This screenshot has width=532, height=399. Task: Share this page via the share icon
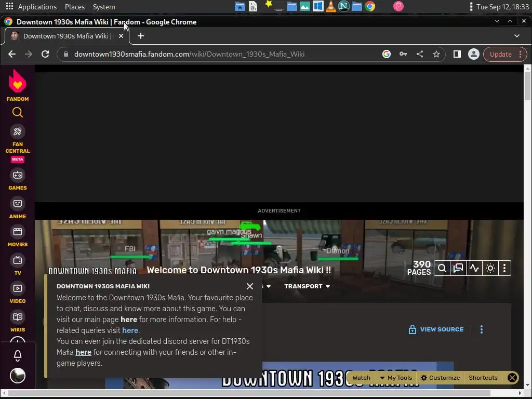[x=420, y=54]
